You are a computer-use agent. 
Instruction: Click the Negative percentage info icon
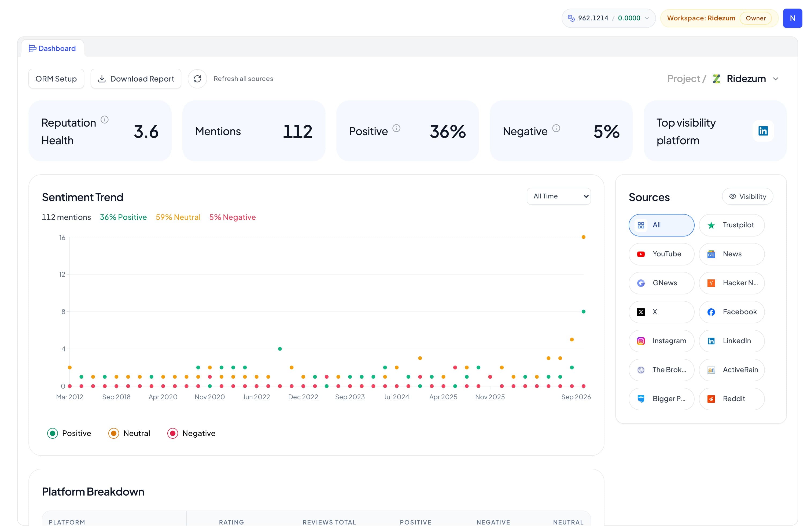(556, 128)
